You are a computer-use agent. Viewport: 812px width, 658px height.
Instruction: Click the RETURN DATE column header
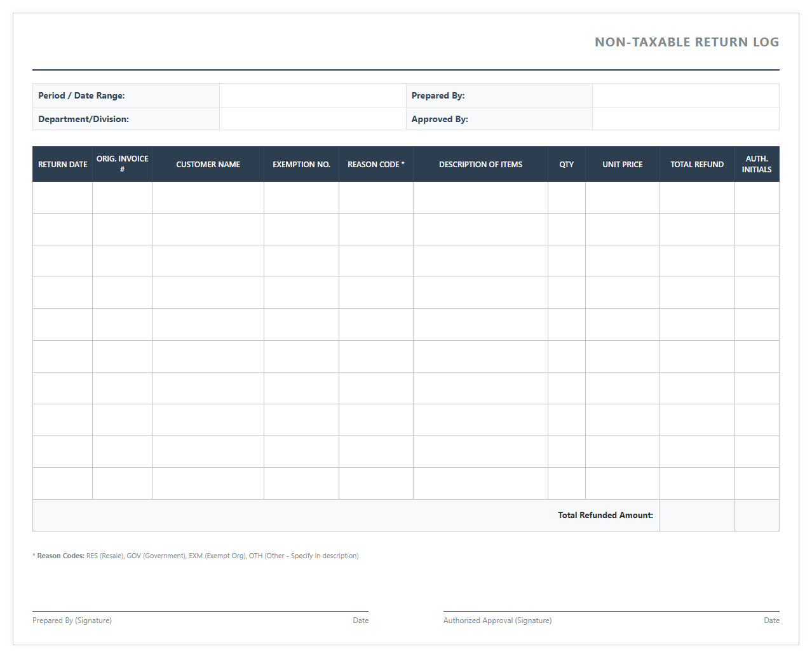[x=62, y=164]
